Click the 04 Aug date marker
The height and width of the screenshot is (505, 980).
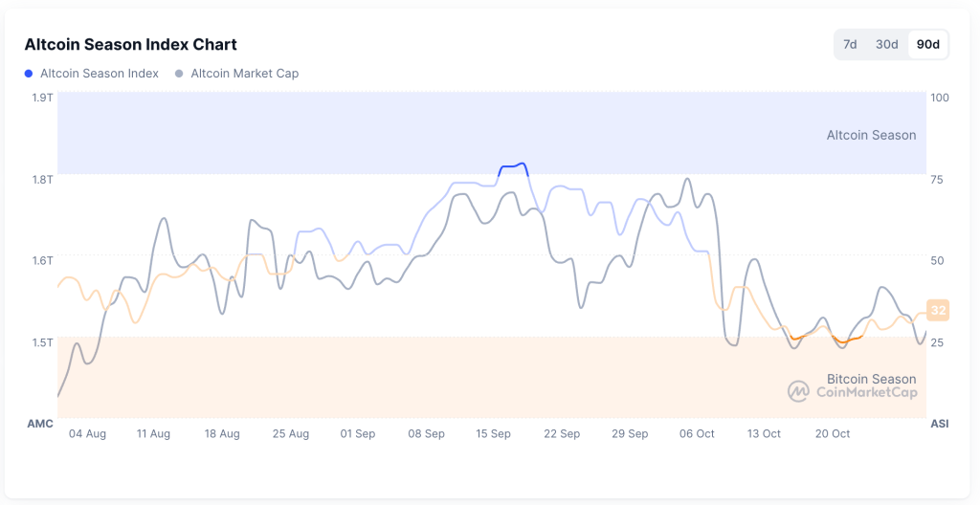[x=88, y=433]
